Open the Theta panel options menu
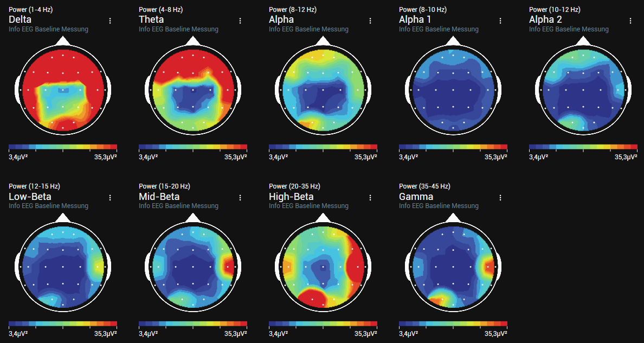Viewport: 644px width, 343px height. (x=240, y=21)
